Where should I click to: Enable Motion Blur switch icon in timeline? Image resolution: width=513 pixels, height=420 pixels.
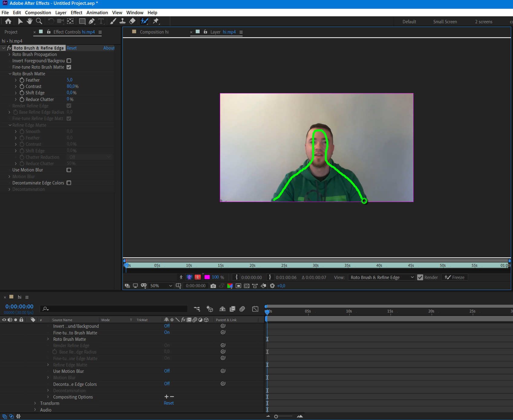[242, 309]
